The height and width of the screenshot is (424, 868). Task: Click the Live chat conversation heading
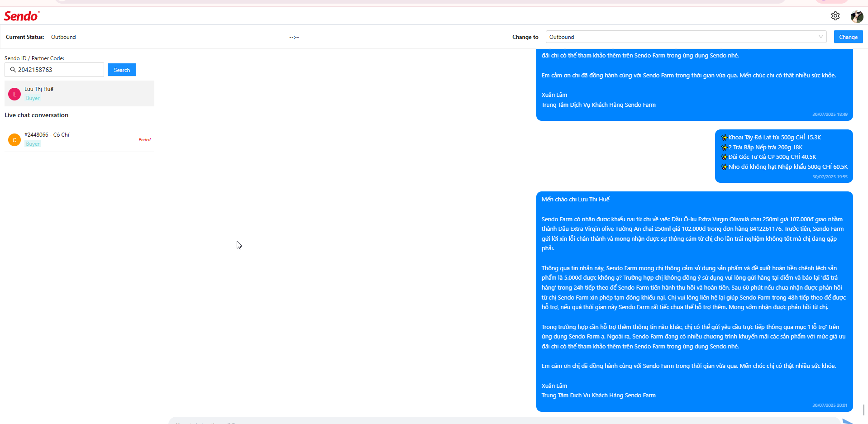[36, 115]
